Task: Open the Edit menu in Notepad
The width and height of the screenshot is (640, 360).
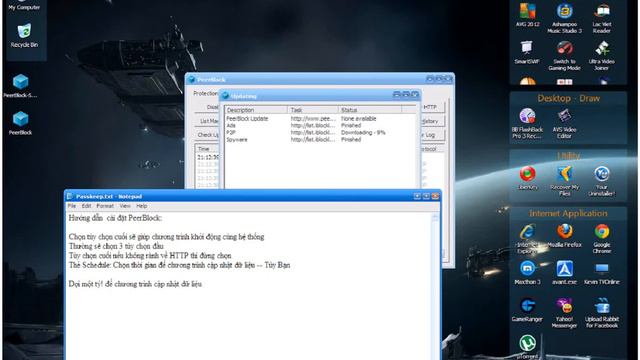Action: point(86,206)
